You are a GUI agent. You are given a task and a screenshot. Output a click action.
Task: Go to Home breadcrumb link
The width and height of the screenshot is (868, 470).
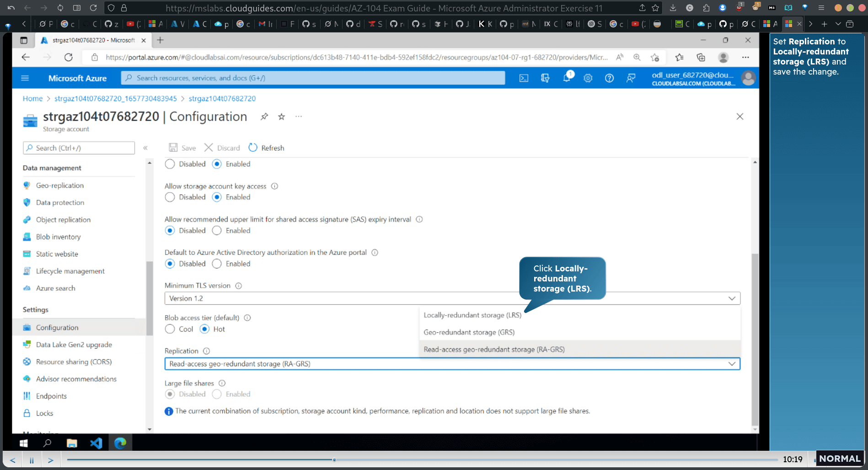pos(32,98)
